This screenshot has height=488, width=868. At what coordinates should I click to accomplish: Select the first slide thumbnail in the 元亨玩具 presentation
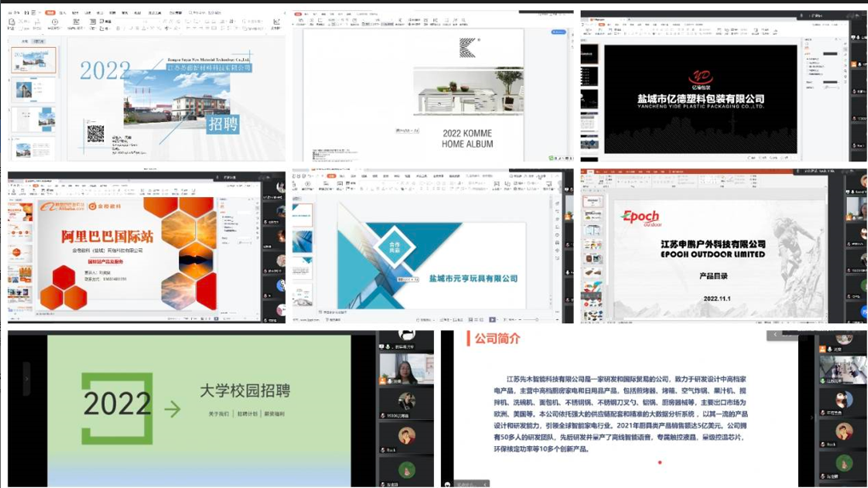click(x=303, y=214)
